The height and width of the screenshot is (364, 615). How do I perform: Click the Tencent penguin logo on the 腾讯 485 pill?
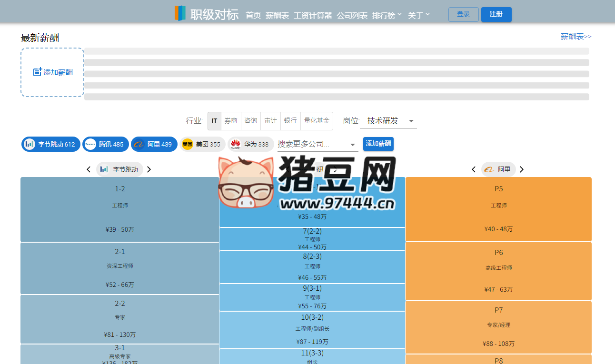point(90,144)
